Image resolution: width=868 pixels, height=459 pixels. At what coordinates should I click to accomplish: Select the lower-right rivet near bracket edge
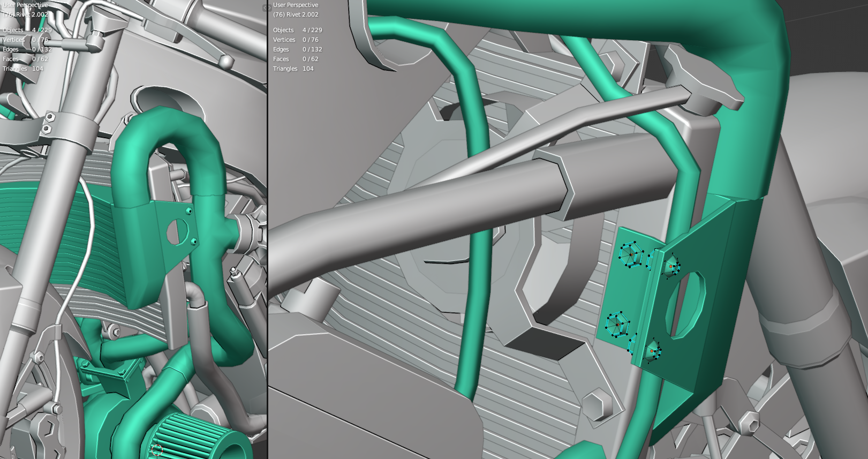tap(652, 350)
